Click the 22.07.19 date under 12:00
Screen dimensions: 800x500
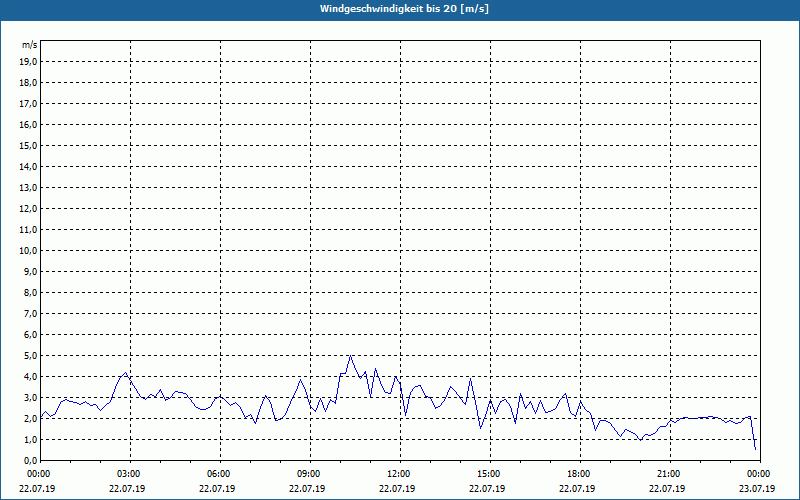(x=397, y=488)
